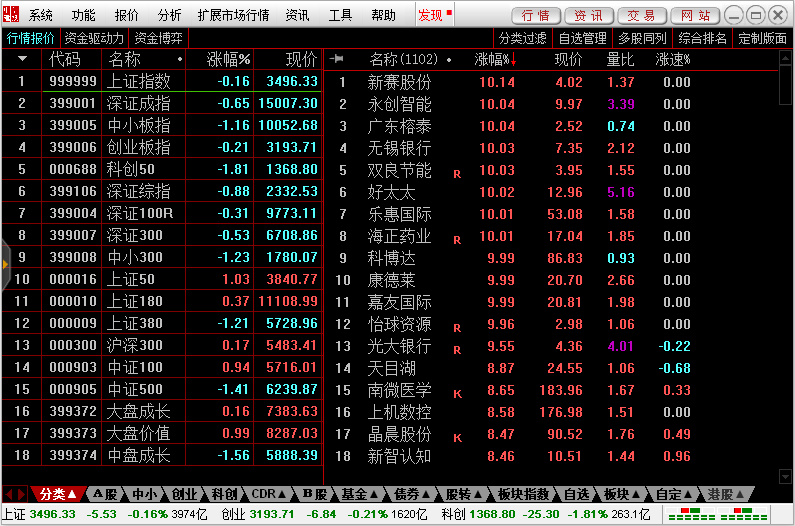The width and height of the screenshot is (795, 526).
Task: Expand the 基金 bottom tab
Action: pos(359,494)
